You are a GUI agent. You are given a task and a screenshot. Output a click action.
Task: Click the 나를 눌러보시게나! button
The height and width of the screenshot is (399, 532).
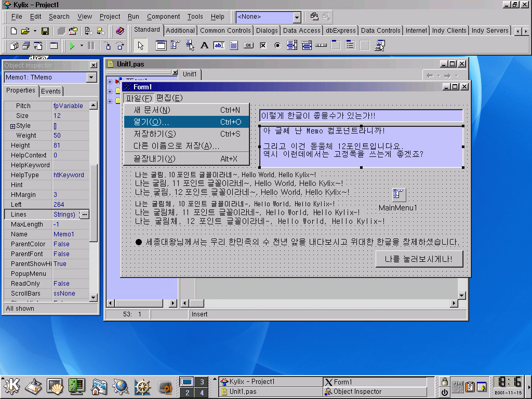[x=419, y=259]
